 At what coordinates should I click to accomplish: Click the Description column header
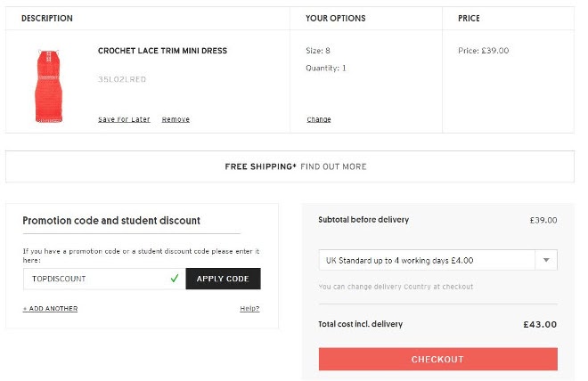click(47, 18)
